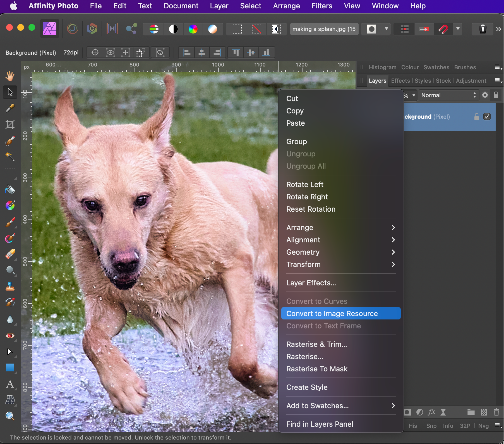Screen dimensions: 504x444
Task: Select the Clone stamp tool
Action: pos(10,287)
